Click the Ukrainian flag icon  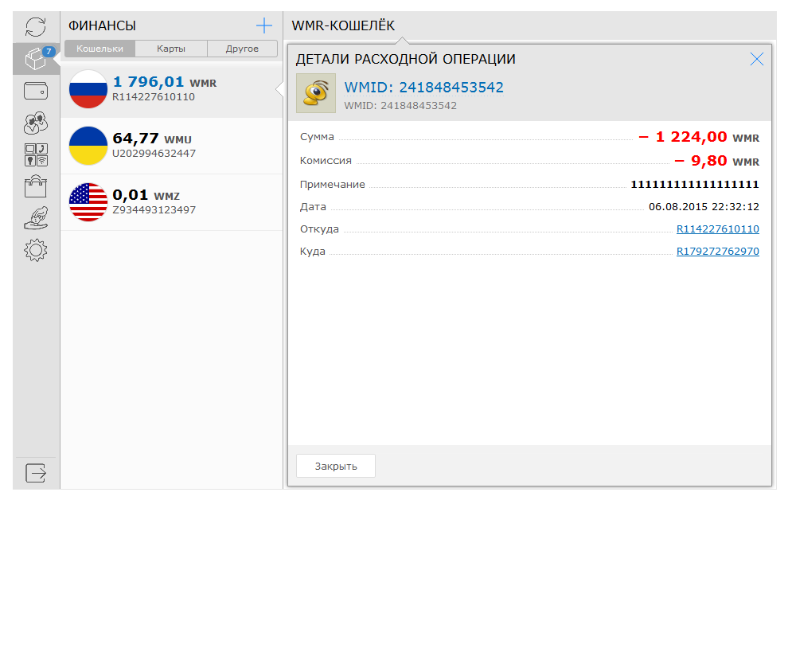click(x=88, y=146)
